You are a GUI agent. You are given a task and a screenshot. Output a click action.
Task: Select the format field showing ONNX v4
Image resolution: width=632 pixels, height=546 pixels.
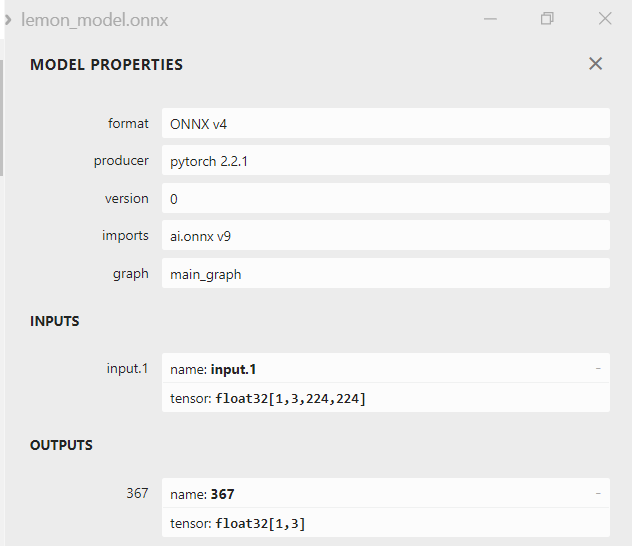[x=385, y=124]
